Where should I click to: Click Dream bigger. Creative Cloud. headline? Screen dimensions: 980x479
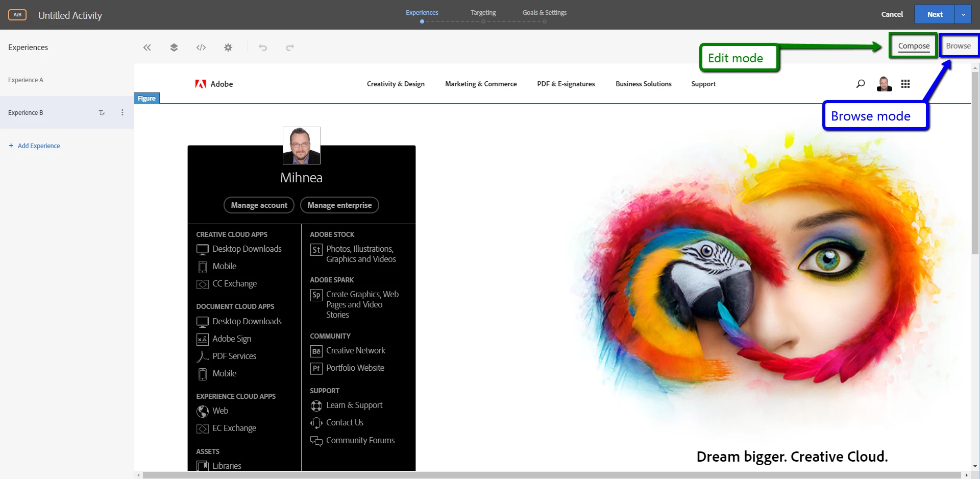(792, 457)
